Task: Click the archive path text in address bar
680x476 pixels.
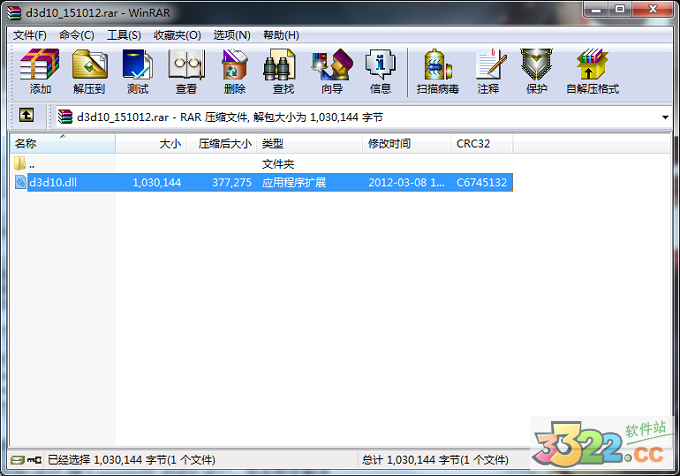Action: [x=230, y=117]
